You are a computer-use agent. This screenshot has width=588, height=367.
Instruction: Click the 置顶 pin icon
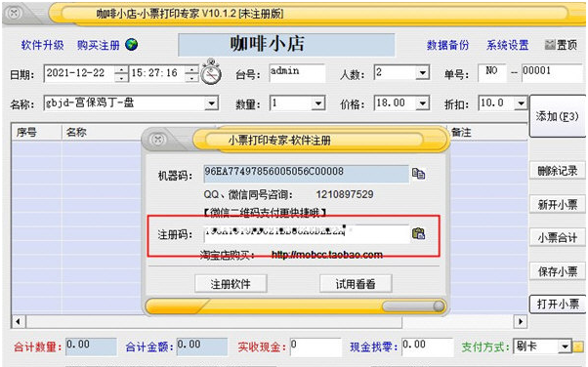point(550,45)
